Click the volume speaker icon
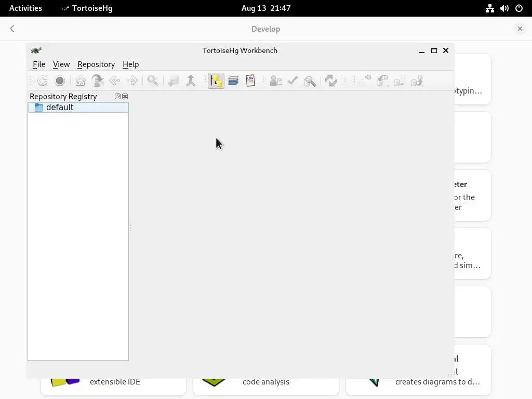This screenshot has width=532, height=399. pyautogui.click(x=504, y=8)
